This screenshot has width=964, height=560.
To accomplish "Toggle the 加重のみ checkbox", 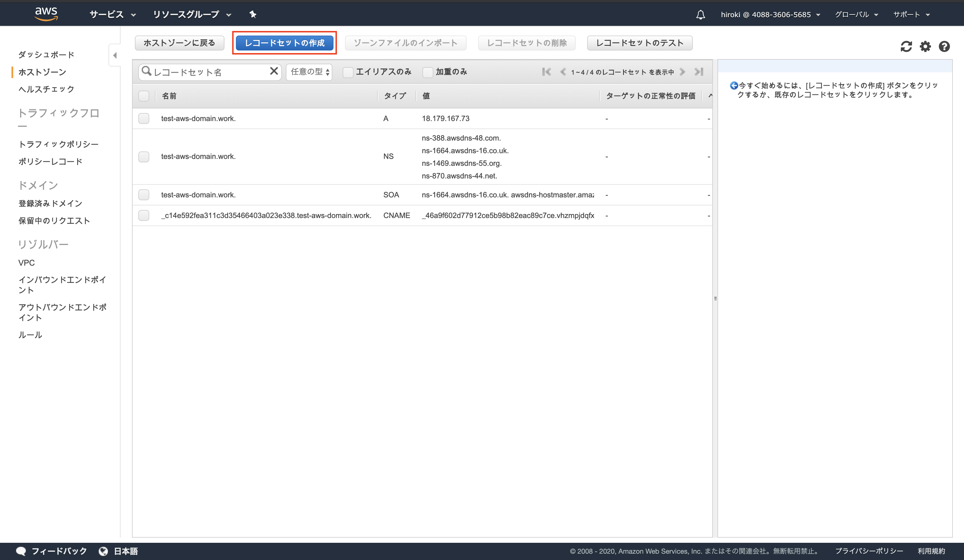I will coord(427,72).
